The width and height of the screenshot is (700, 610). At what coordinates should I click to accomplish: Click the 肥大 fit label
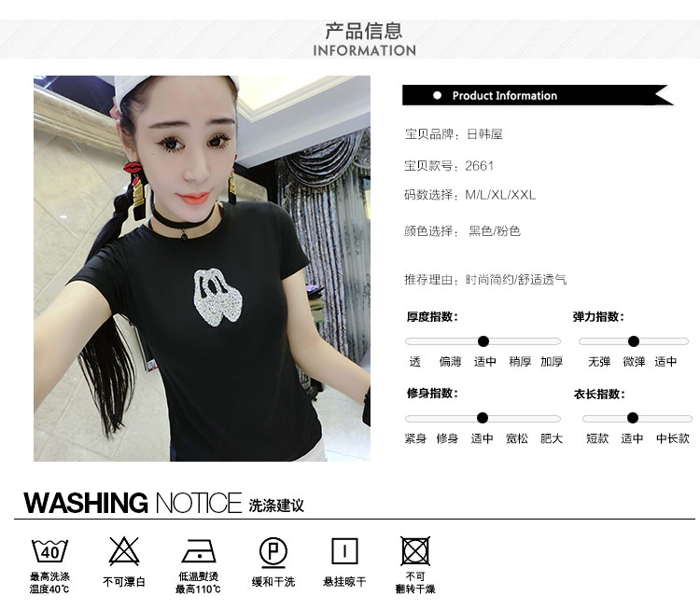[x=552, y=438]
